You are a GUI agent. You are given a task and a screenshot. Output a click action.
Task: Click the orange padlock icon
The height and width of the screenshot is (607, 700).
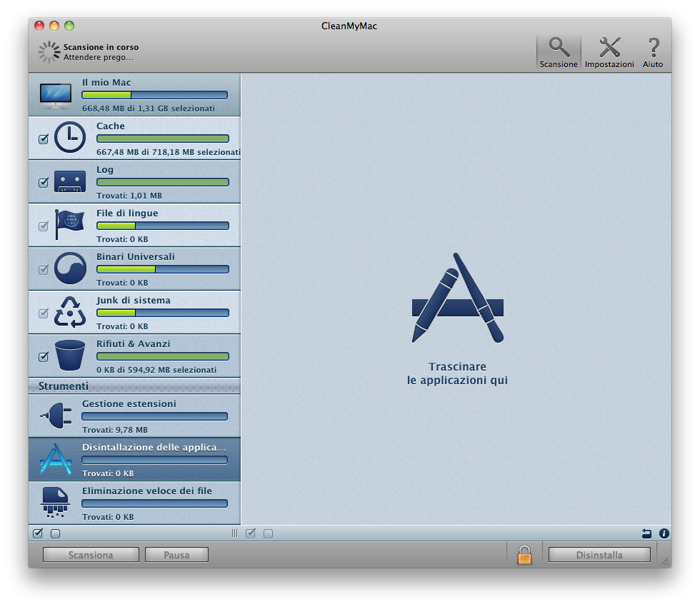tap(524, 555)
